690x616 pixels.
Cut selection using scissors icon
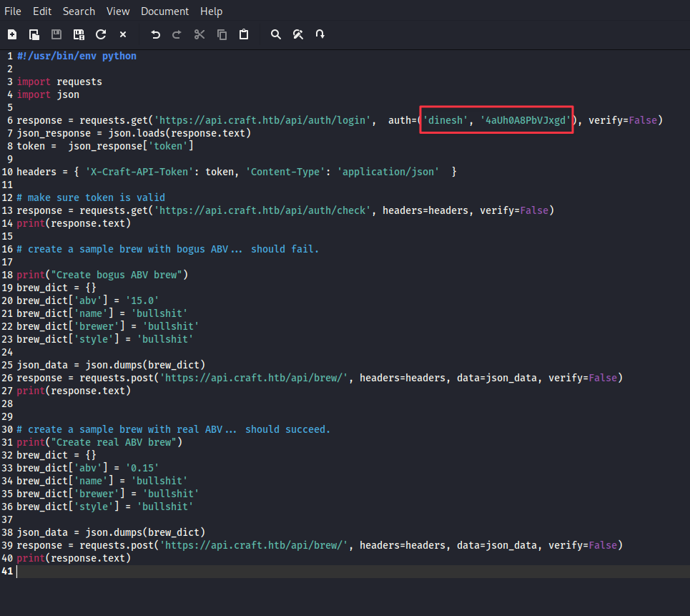[199, 34]
